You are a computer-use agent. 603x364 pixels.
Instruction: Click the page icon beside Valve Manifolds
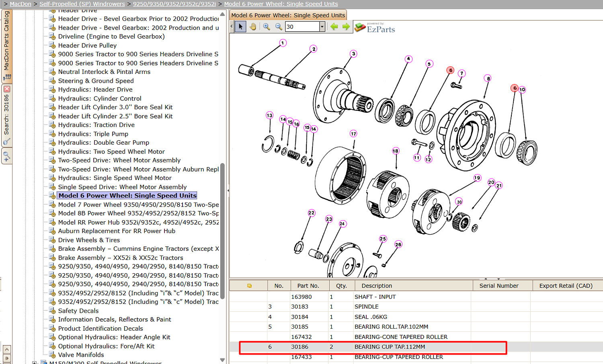[52, 355]
